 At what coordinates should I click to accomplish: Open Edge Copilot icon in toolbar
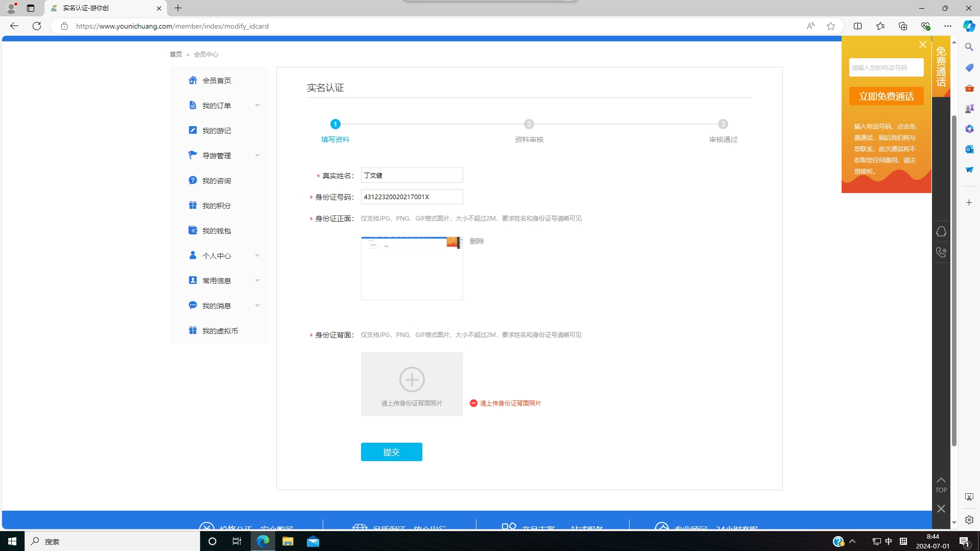(x=969, y=26)
